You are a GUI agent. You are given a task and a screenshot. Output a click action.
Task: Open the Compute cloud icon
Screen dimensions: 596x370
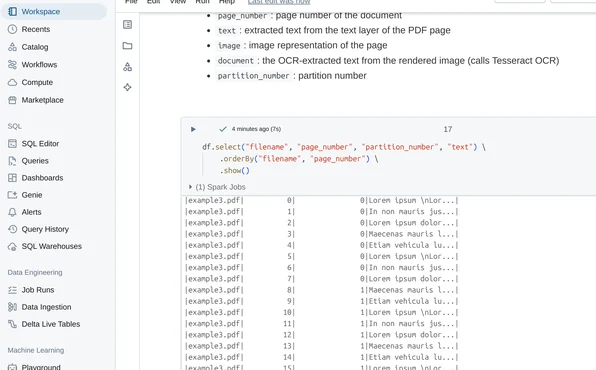click(13, 82)
